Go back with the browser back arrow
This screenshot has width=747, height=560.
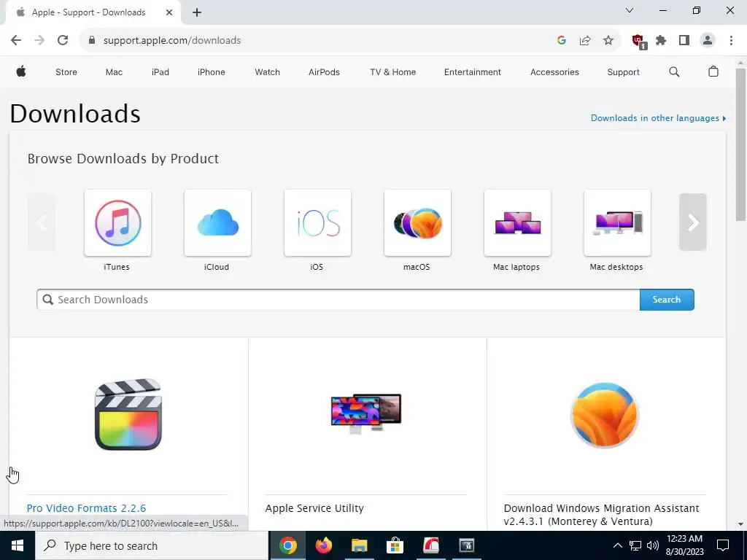point(16,41)
